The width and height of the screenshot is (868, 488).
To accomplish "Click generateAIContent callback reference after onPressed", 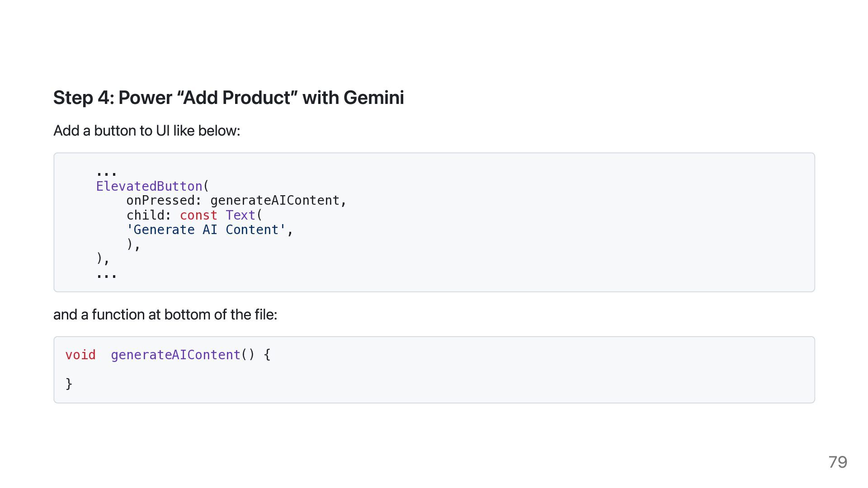I will tap(274, 201).
